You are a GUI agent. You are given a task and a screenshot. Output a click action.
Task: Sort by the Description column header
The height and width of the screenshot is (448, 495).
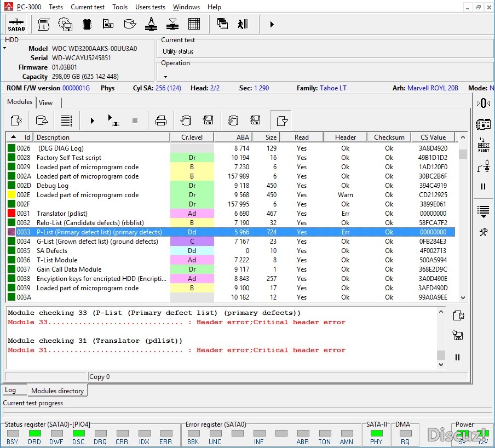click(102, 137)
